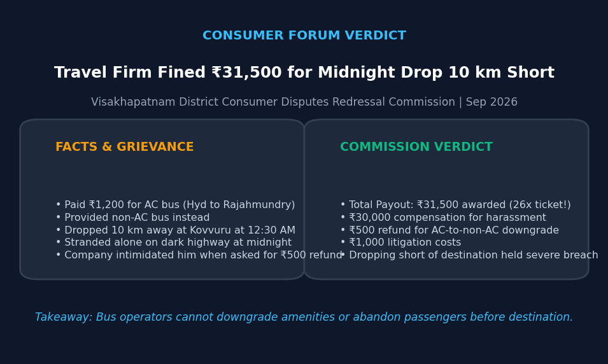The width and height of the screenshot is (608, 364).
Task: Click the Visakhapatnam Commission subtitle line
Action: pyautogui.click(x=304, y=102)
